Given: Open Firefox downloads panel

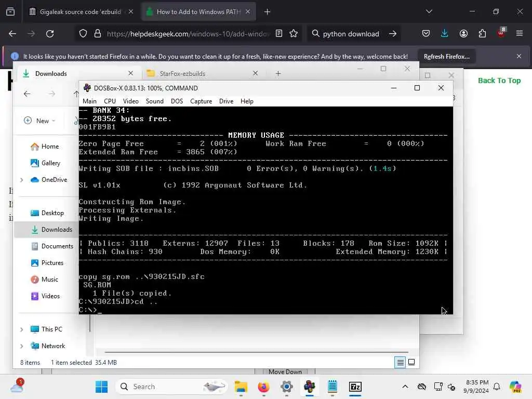Looking at the screenshot, I should (445, 34).
